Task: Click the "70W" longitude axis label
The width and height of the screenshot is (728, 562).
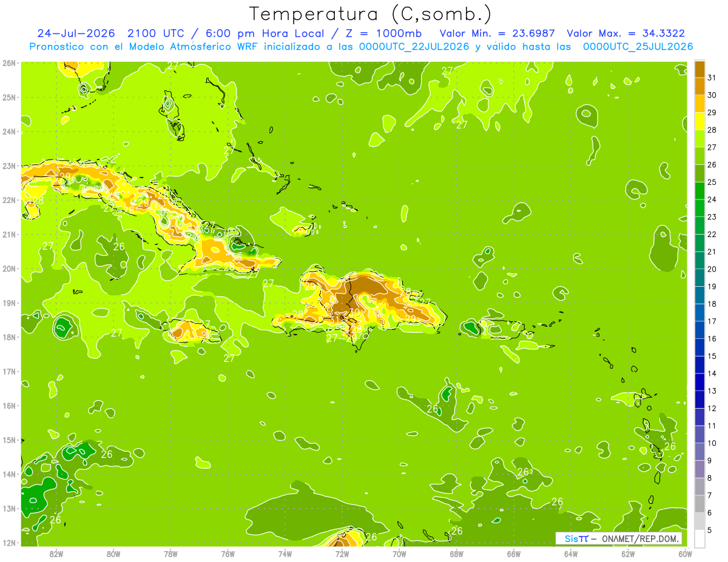Action: click(399, 554)
